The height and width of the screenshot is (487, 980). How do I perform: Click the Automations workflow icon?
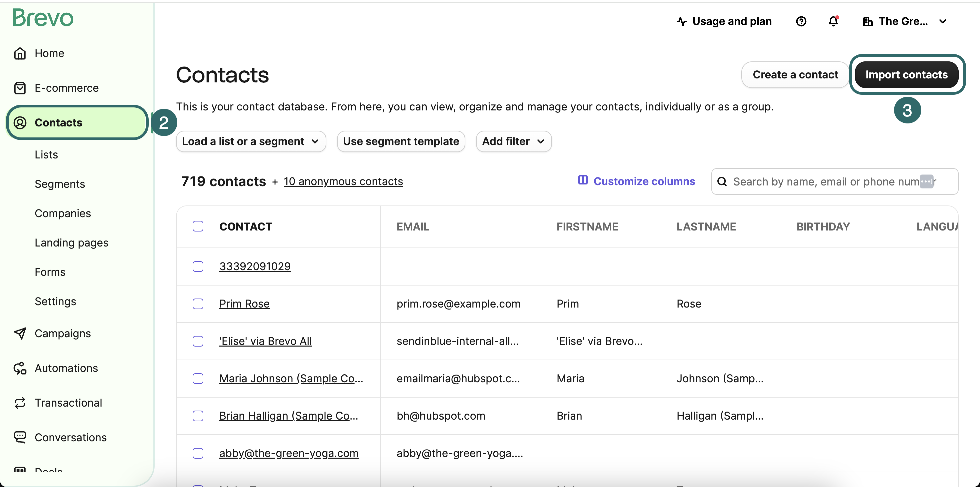(x=20, y=368)
